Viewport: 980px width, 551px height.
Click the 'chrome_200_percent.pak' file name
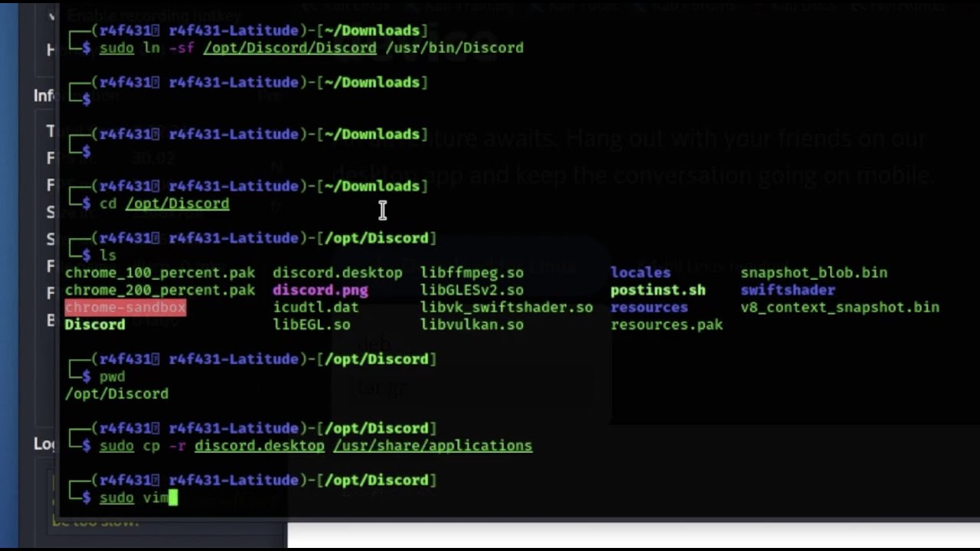(160, 290)
